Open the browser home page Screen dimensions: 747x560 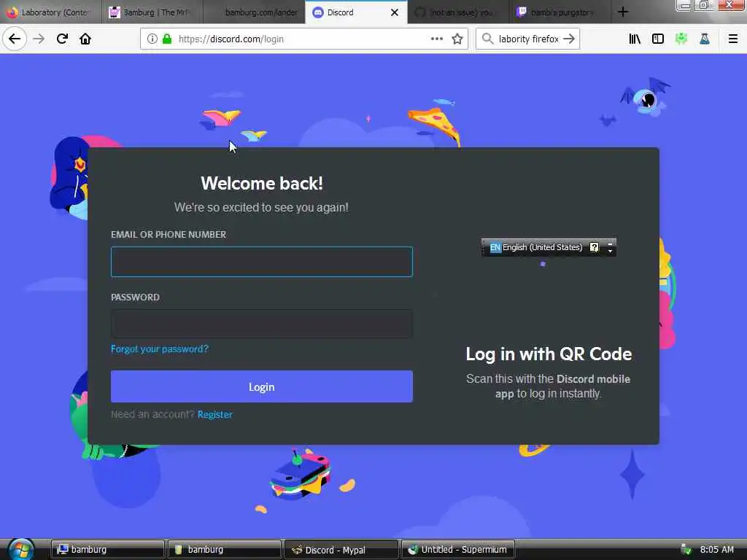[x=85, y=39]
